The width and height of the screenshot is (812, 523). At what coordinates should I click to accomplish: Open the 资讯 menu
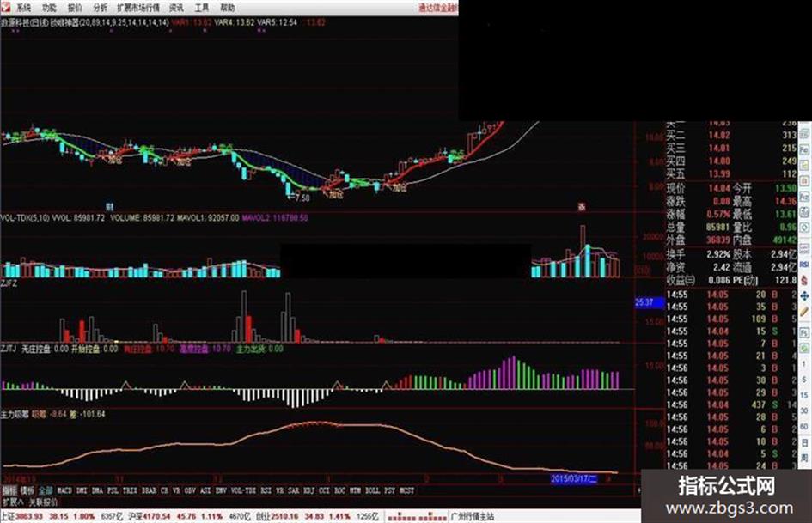tap(177, 7)
